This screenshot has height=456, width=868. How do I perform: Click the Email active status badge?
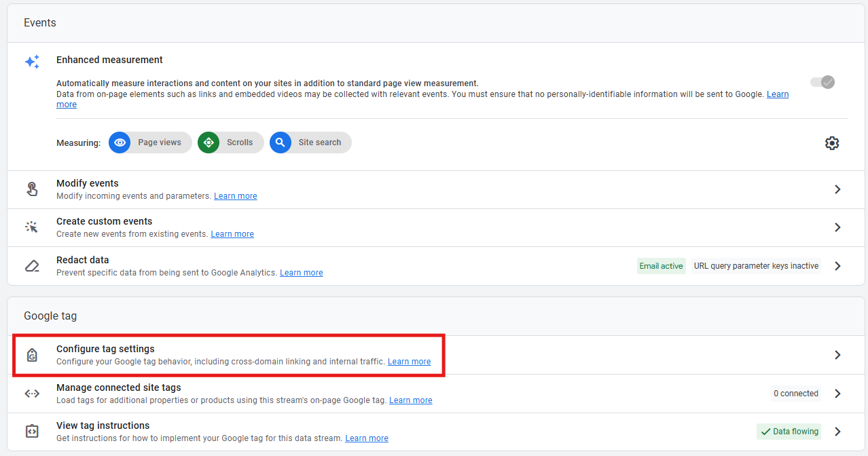[662, 266]
